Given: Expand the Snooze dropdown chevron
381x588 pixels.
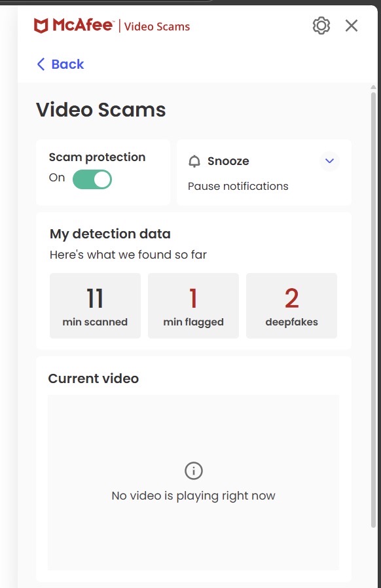Looking at the screenshot, I should point(329,161).
